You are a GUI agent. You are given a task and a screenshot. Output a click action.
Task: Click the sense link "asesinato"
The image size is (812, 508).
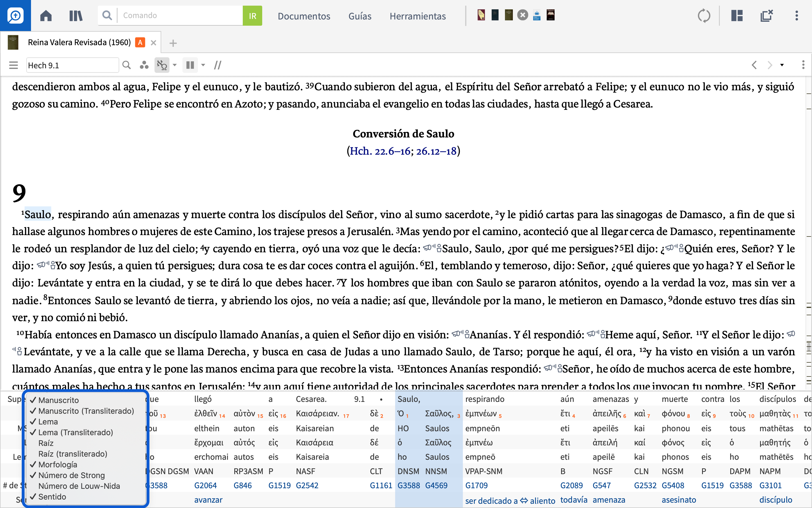[x=679, y=500]
